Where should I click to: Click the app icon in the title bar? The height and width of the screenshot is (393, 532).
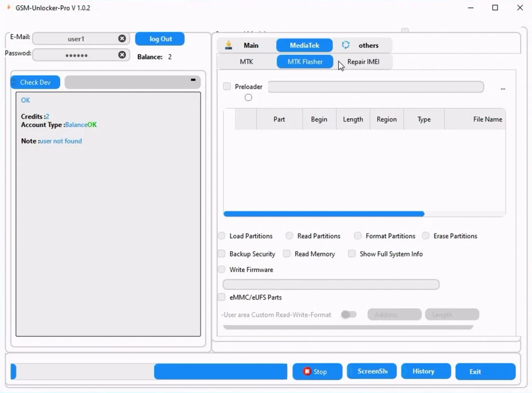8,8
